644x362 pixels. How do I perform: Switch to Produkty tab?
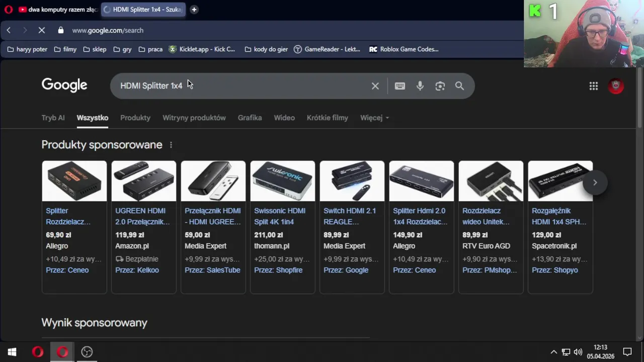pos(135,118)
